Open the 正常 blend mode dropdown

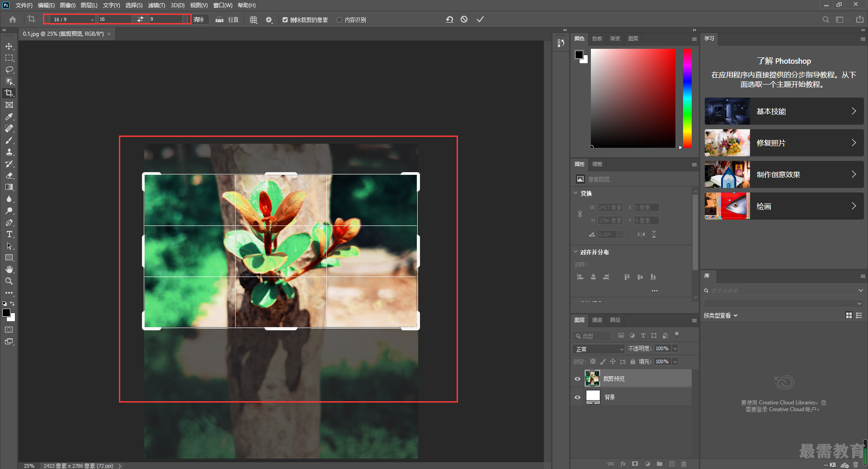(599, 349)
